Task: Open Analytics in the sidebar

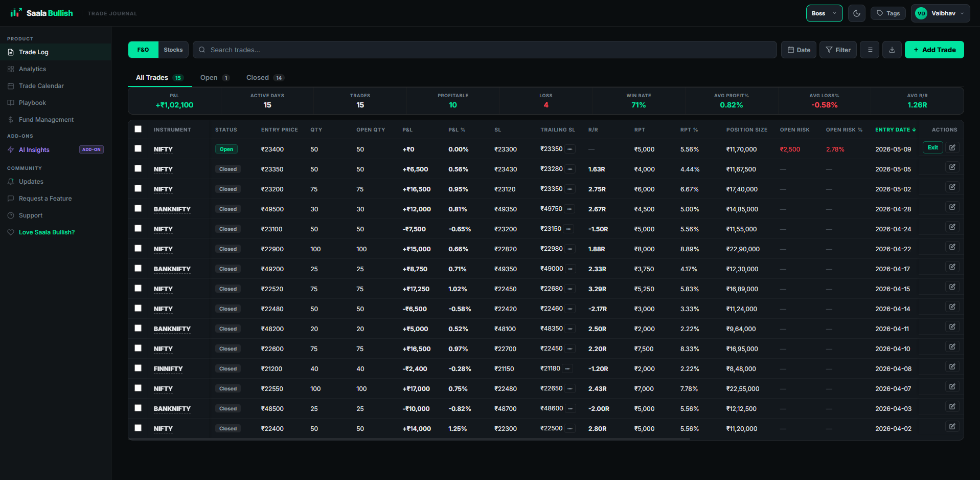Action: (x=55, y=69)
